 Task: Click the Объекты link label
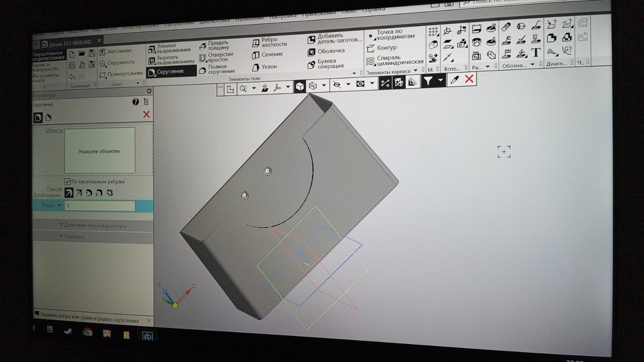tap(54, 130)
